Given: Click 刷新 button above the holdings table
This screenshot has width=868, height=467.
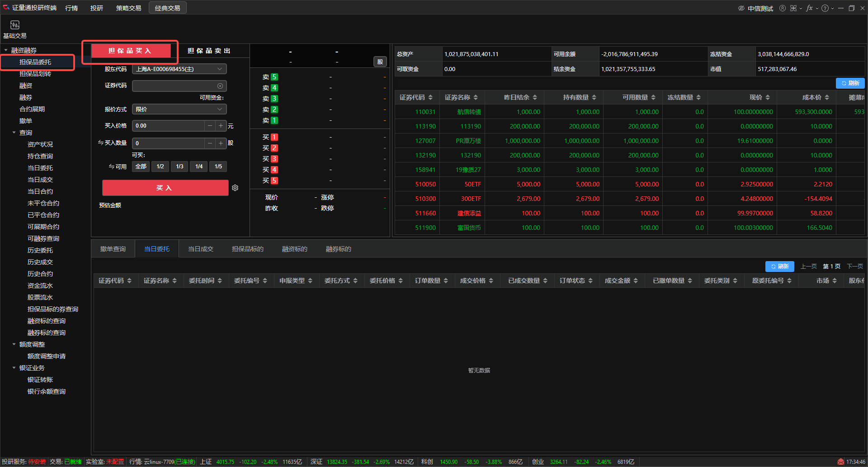Looking at the screenshot, I should click(850, 83).
